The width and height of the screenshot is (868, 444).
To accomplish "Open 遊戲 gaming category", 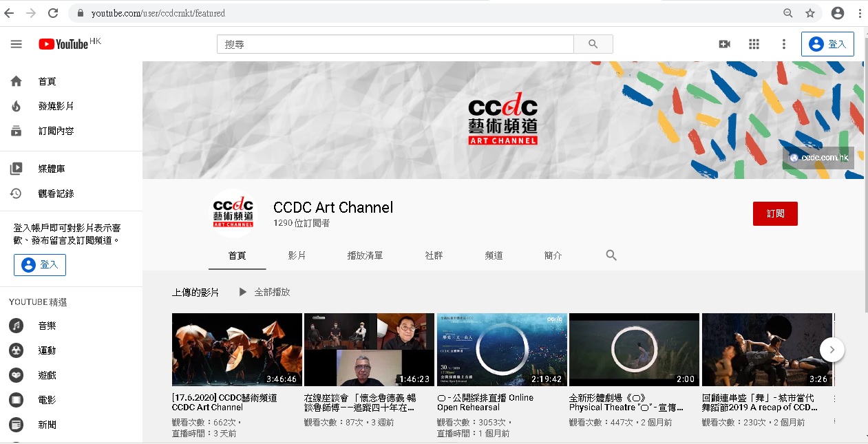I will click(x=71, y=375).
